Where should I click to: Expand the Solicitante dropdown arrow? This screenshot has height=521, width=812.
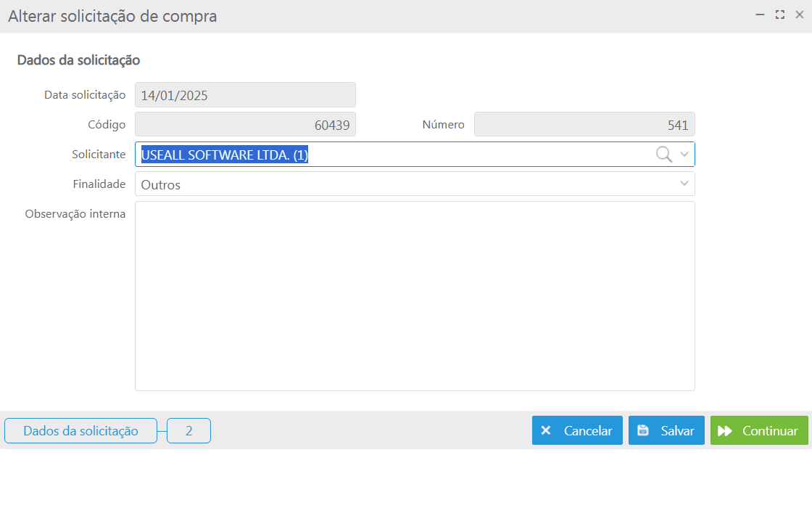[684, 154]
